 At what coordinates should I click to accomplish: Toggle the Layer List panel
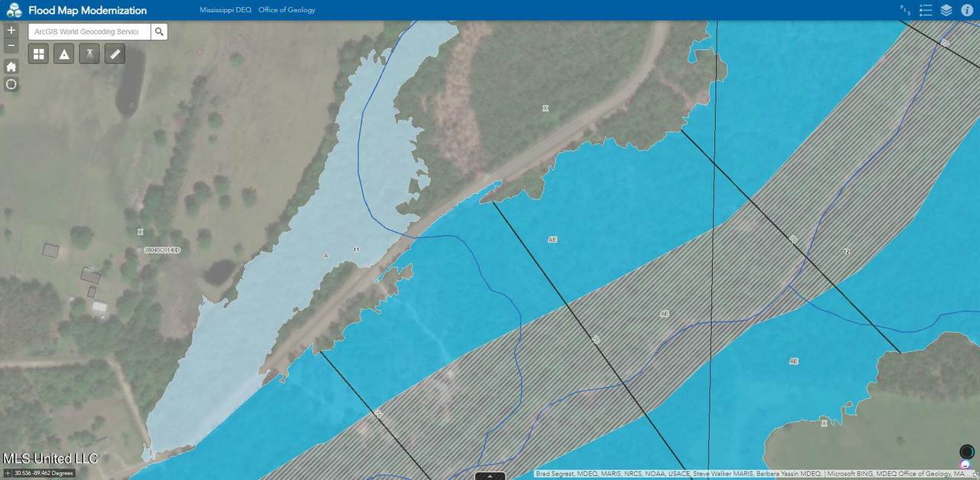point(946,10)
